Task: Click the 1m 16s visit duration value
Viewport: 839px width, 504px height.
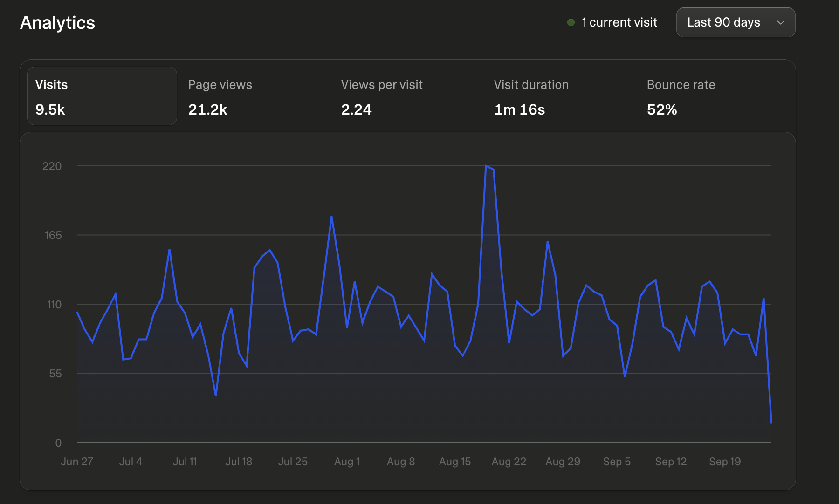Action: coord(520,109)
